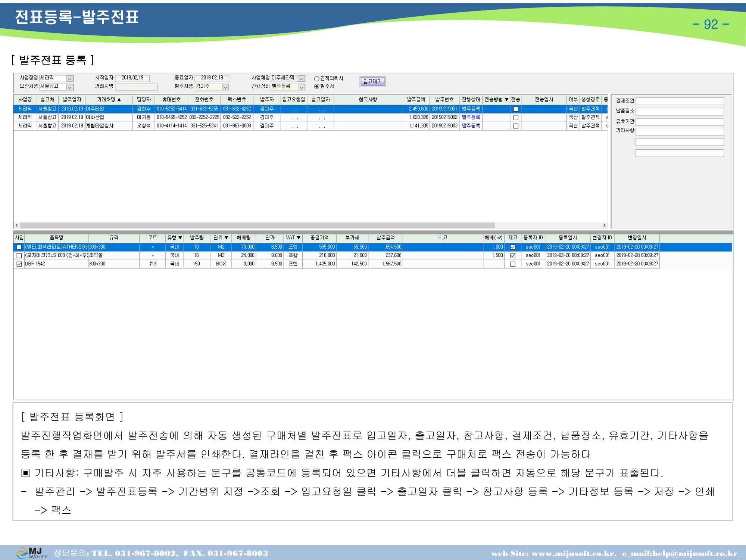The width and height of the screenshot is (746, 560).
Task: Sort by 거래처명 column header
Action: coord(109,100)
